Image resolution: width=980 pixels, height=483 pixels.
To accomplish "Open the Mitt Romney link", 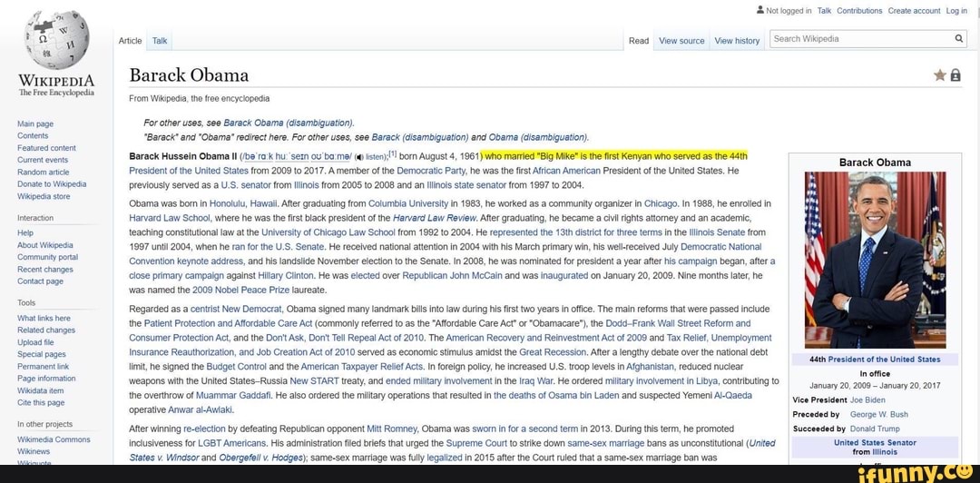I will (391, 429).
